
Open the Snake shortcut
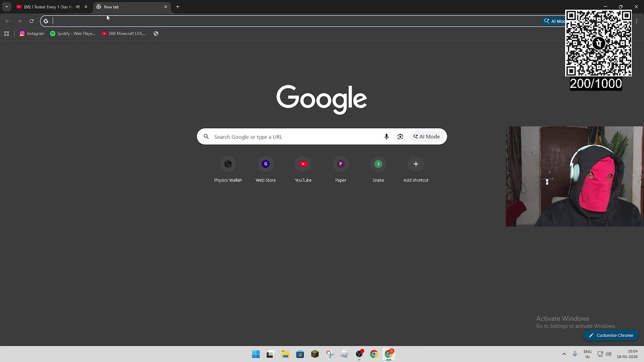(378, 170)
